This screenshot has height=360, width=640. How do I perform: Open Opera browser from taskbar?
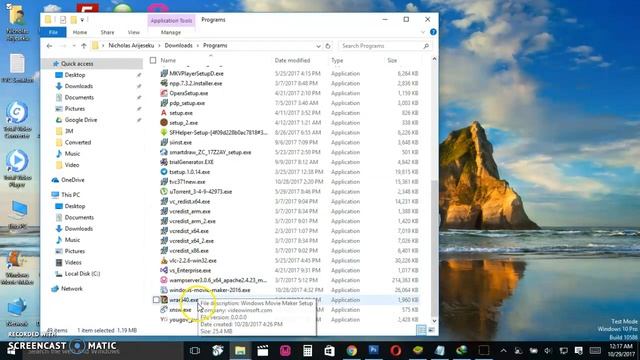tap(396, 350)
